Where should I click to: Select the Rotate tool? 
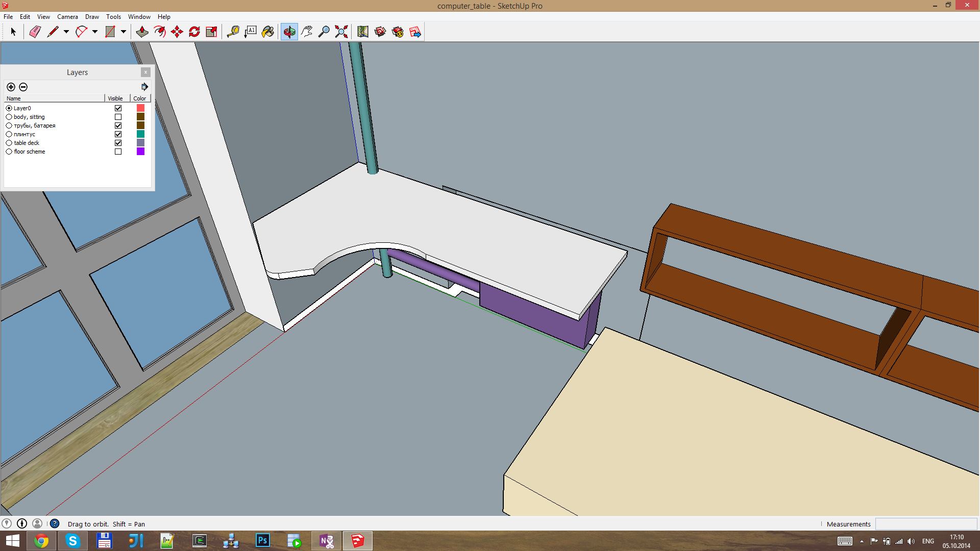pyautogui.click(x=194, y=32)
